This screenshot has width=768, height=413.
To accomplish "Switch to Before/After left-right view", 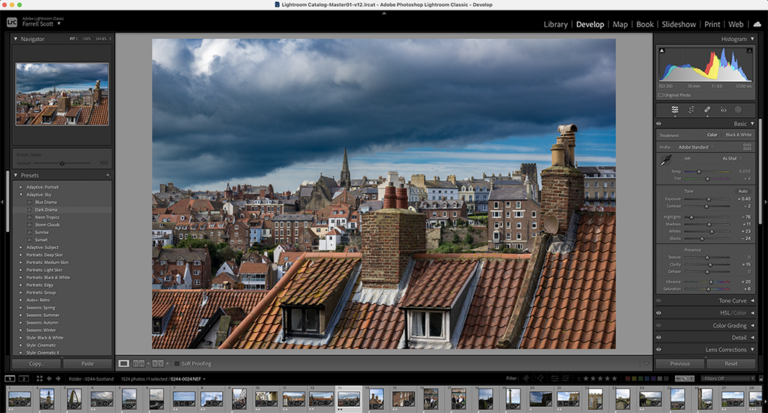I will (139, 364).
